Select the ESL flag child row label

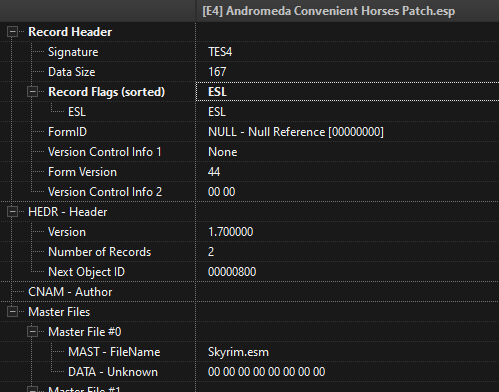77,112
